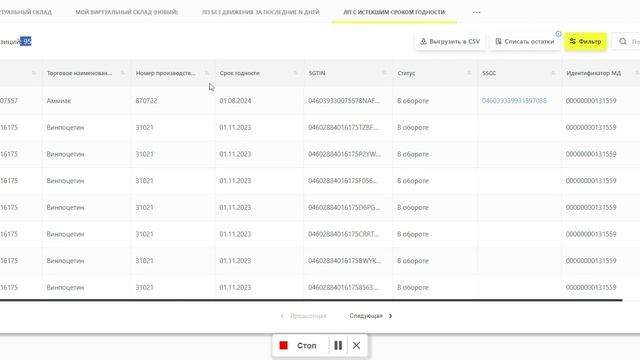Screen dimensions: 640x360
Task: Close the recording control bar
Action: (356, 346)
